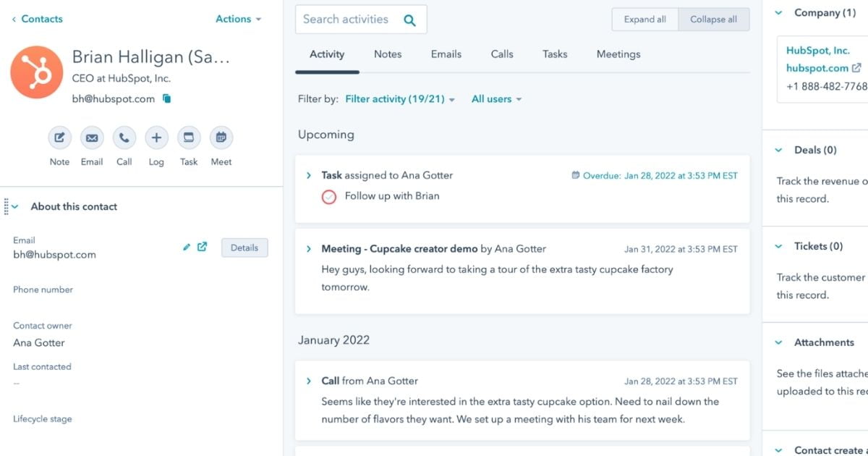The image size is (868, 456).
Task: Open the external link icon beside Email field
Action: pos(203,247)
